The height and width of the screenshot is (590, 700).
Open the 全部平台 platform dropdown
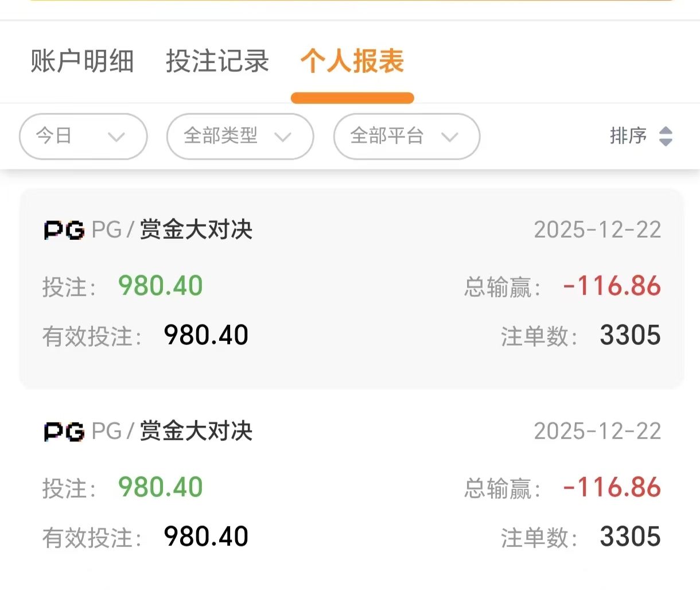pyautogui.click(x=406, y=137)
